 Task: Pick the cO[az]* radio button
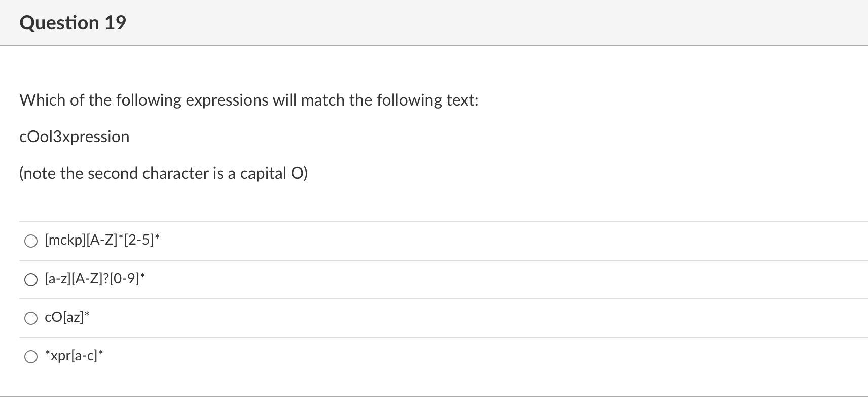click(31, 318)
